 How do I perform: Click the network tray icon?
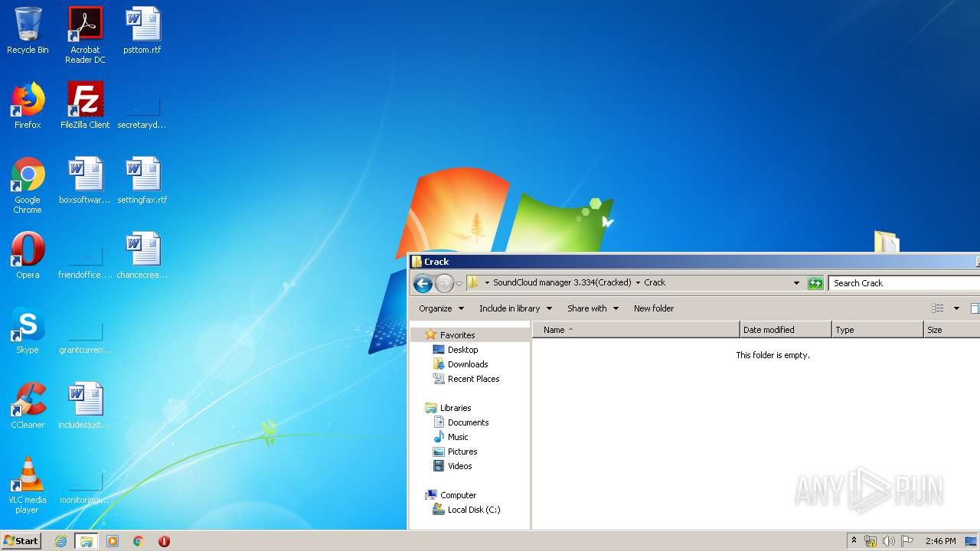click(x=871, y=541)
